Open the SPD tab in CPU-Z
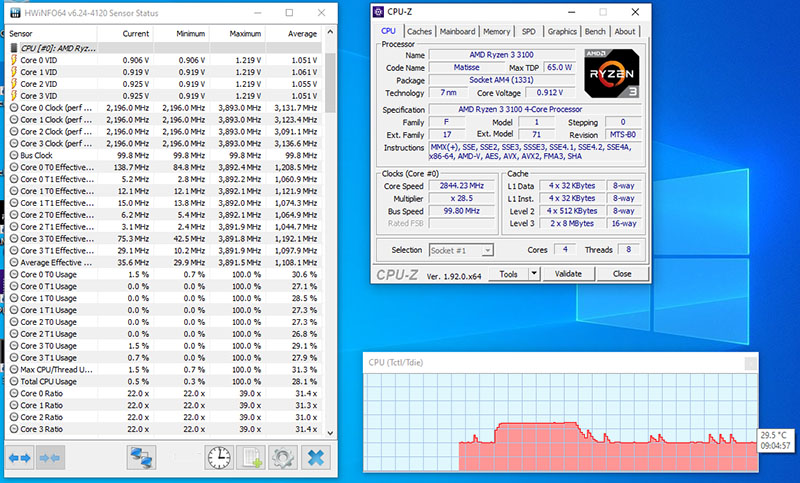Image resolution: width=800 pixels, height=483 pixels. tap(529, 32)
